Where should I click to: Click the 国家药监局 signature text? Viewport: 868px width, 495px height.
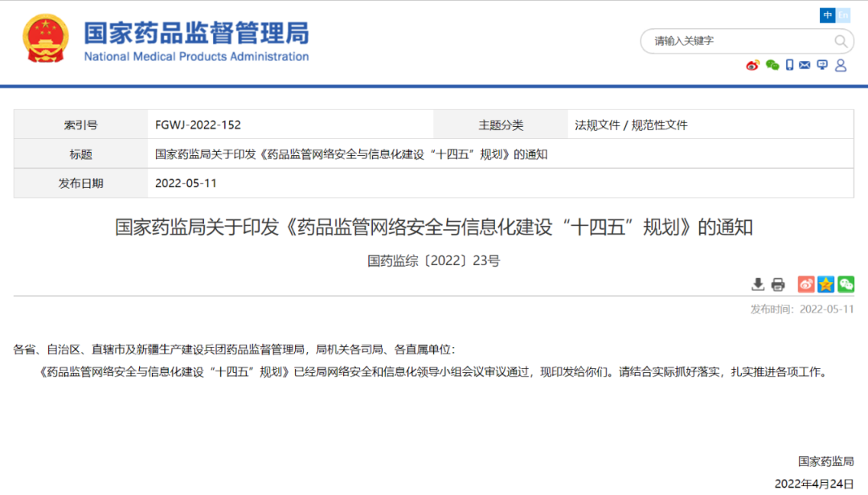(826, 461)
